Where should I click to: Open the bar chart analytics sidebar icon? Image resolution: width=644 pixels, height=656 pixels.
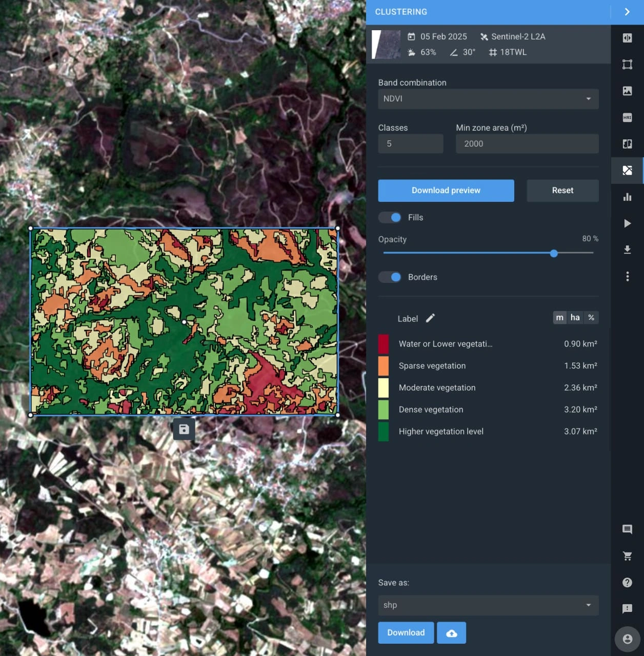[x=627, y=197]
